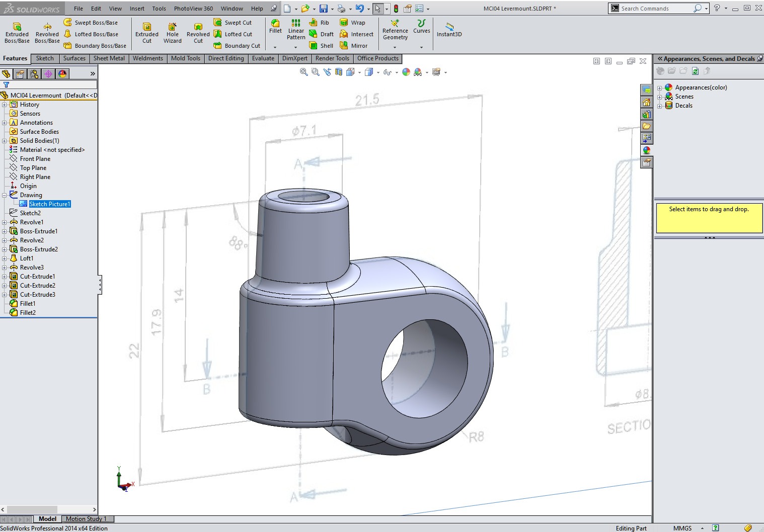Open the Insert menu
The width and height of the screenshot is (764, 532).
point(137,9)
